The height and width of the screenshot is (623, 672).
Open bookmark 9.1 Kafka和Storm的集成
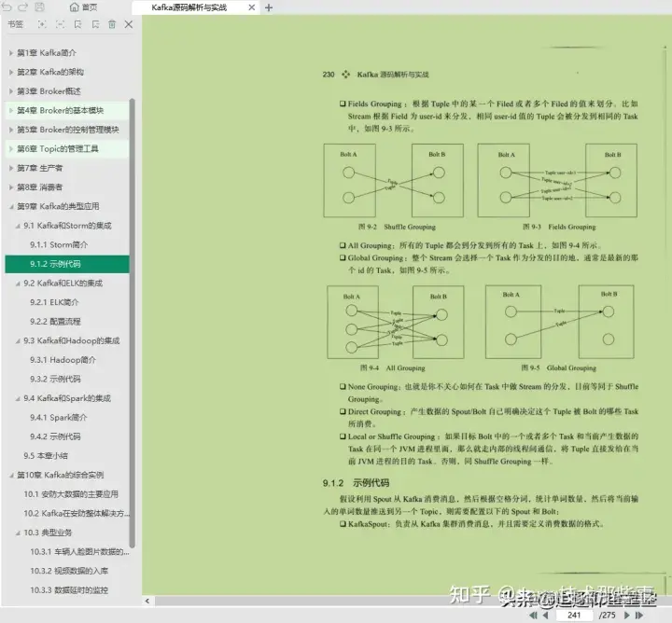click(x=67, y=226)
